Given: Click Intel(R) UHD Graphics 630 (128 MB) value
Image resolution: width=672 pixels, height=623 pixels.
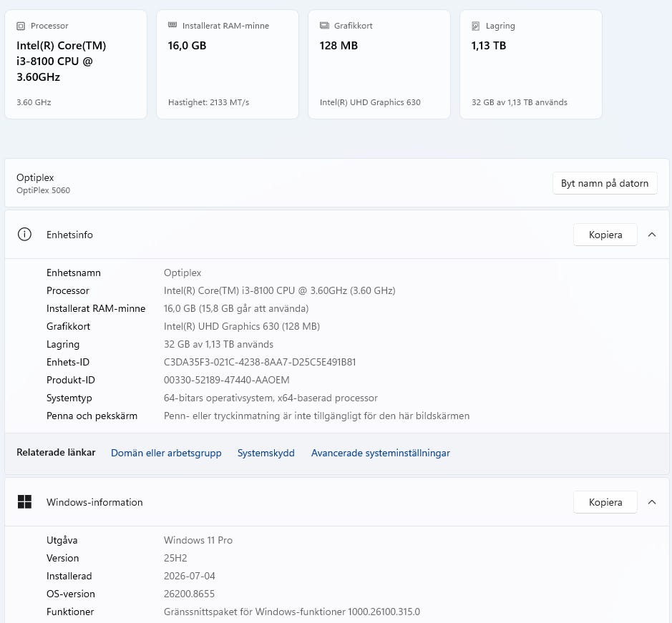Looking at the screenshot, I should pyautogui.click(x=242, y=326).
